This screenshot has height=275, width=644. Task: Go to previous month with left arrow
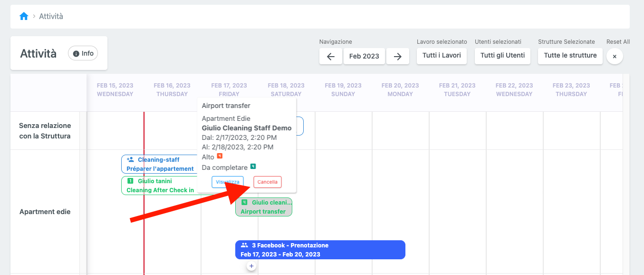tap(331, 56)
